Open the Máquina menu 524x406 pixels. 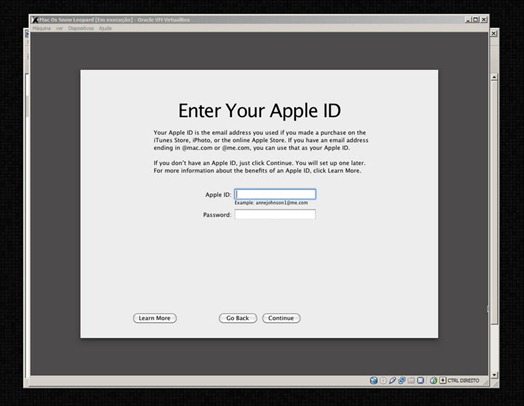42,28
